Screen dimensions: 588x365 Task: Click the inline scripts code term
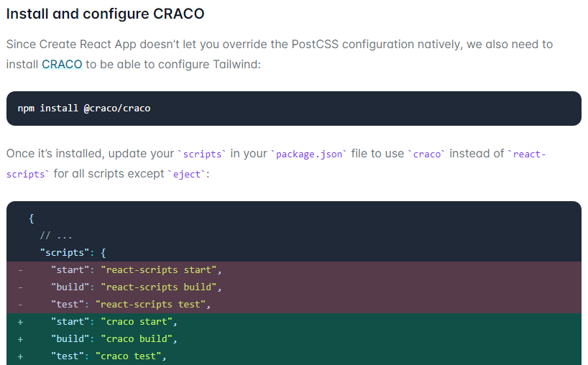click(202, 154)
